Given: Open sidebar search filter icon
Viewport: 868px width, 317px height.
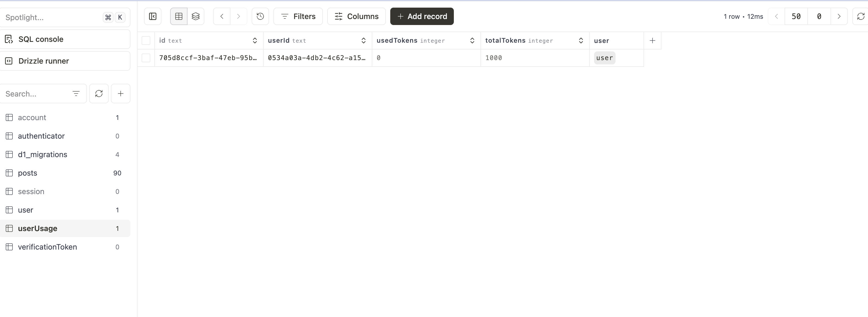Looking at the screenshot, I should [x=76, y=94].
